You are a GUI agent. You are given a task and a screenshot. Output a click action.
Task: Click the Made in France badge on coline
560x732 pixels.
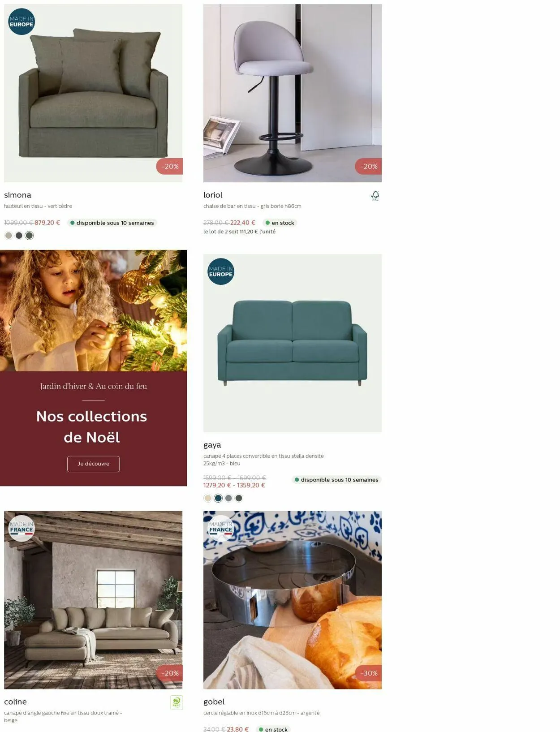22,528
